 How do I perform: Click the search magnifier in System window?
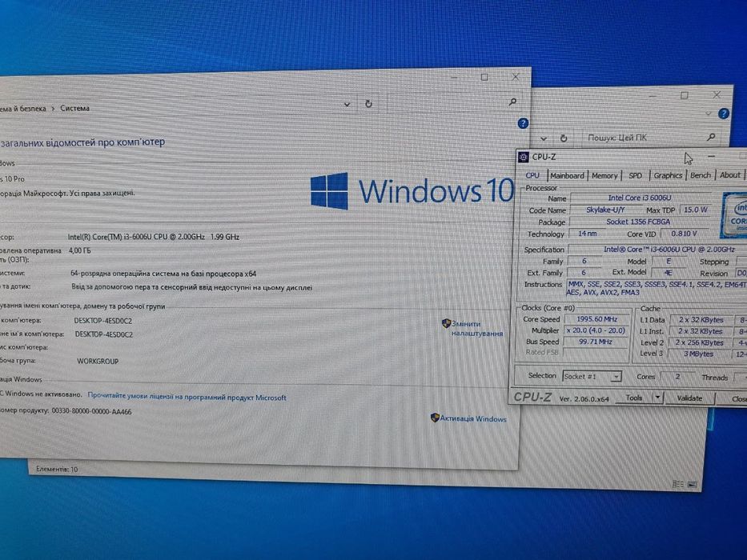click(512, 102)
